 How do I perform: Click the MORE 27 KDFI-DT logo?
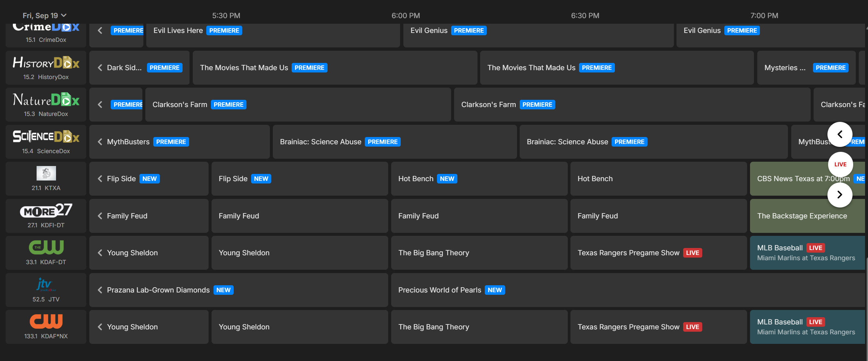[x=46, y=210]
